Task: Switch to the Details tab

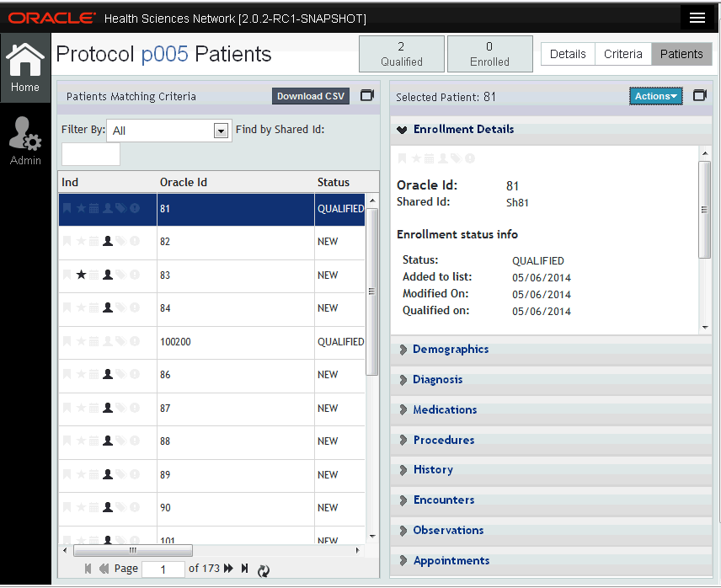Action: [568, 54]
